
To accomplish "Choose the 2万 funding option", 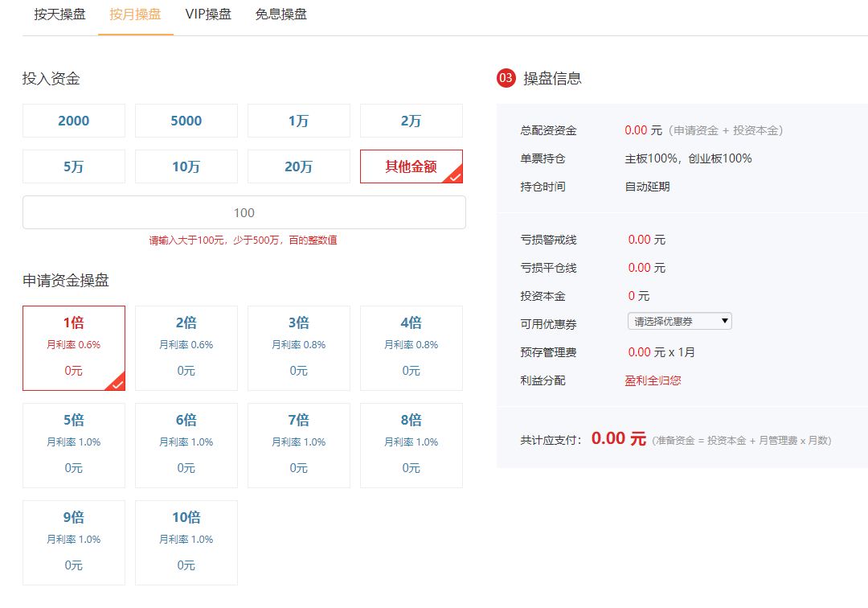I will [x=411, y=120].
